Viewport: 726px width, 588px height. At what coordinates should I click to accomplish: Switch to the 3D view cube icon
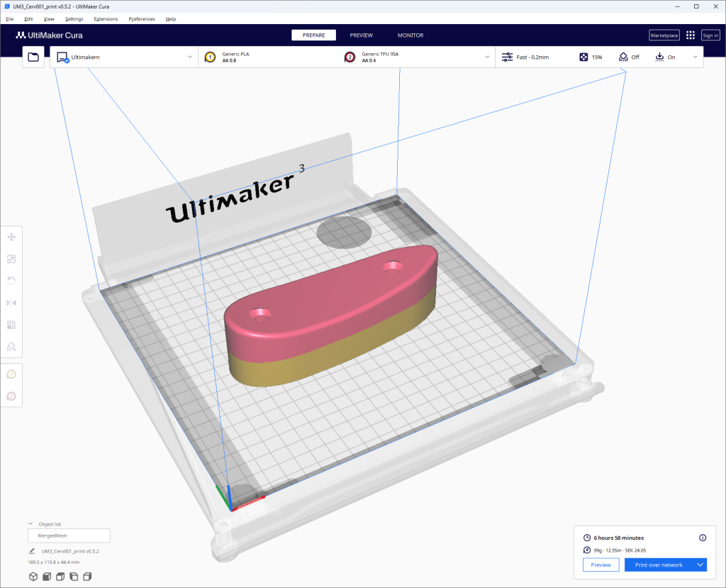[33, 577]
